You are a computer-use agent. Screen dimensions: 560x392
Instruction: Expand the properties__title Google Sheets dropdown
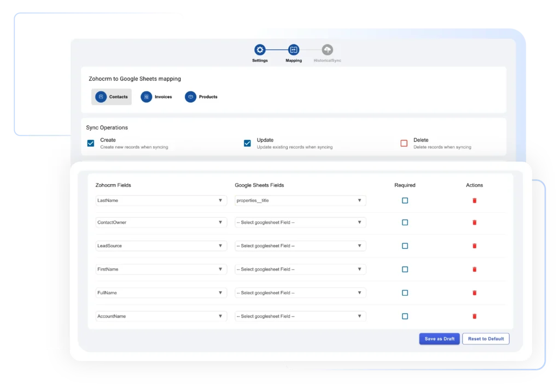300,200
